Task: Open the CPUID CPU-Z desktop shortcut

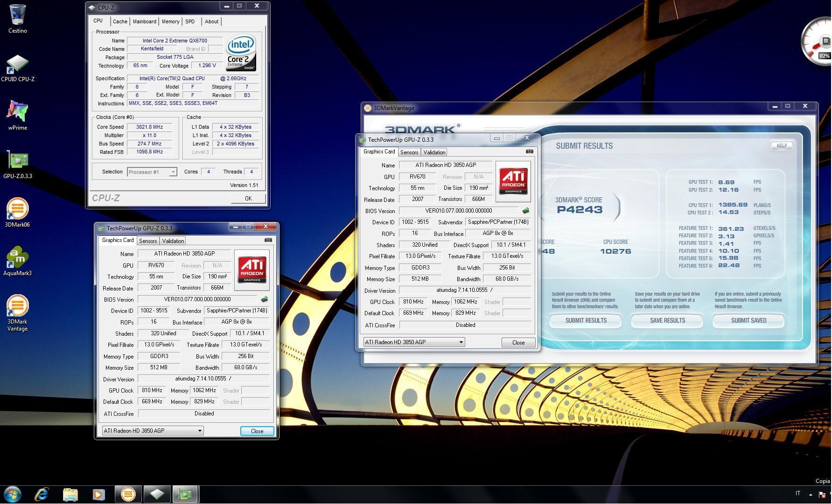Action: (17, 68)
